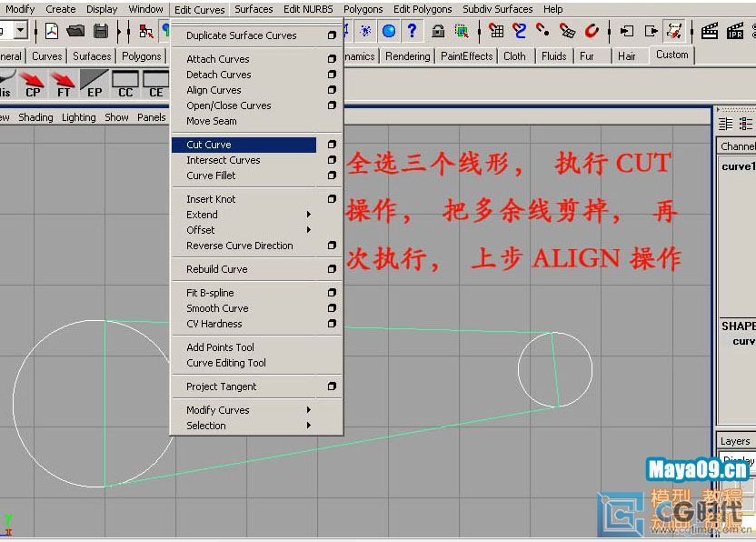Open the menu set dropdown arrow
Screen dimensions: 756x542
pos(20,30)
